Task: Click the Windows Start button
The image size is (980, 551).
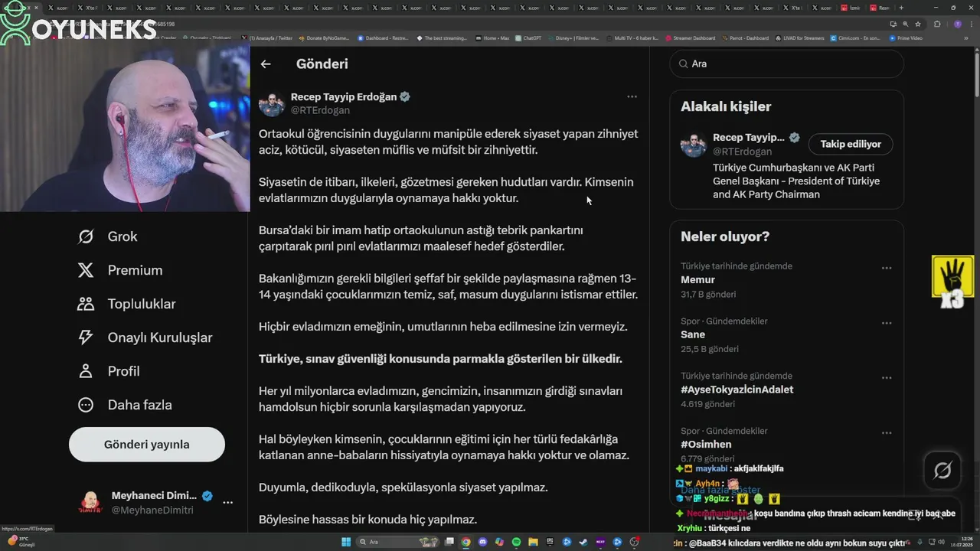Action: 346,542
